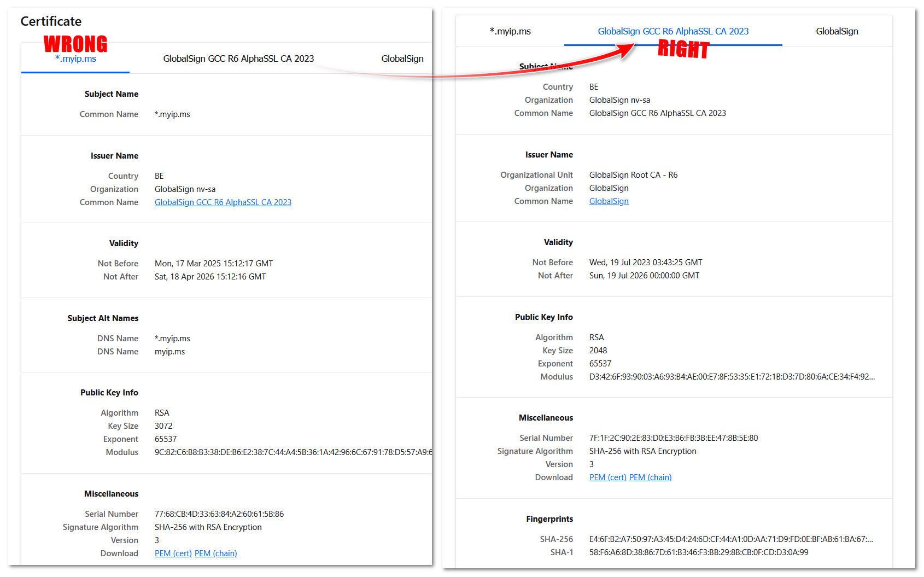This screenshot has height=577, width=924.
Task: Click Subject Common Name value GlobalSign GCC R6 AlphaSSL CA 2023
Action: click(x=658, y=113)
